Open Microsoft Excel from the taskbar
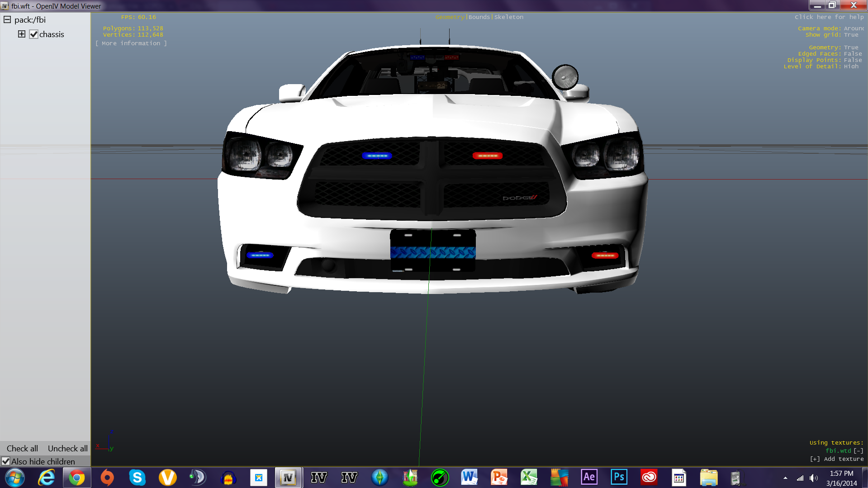 tap(529, 477)
